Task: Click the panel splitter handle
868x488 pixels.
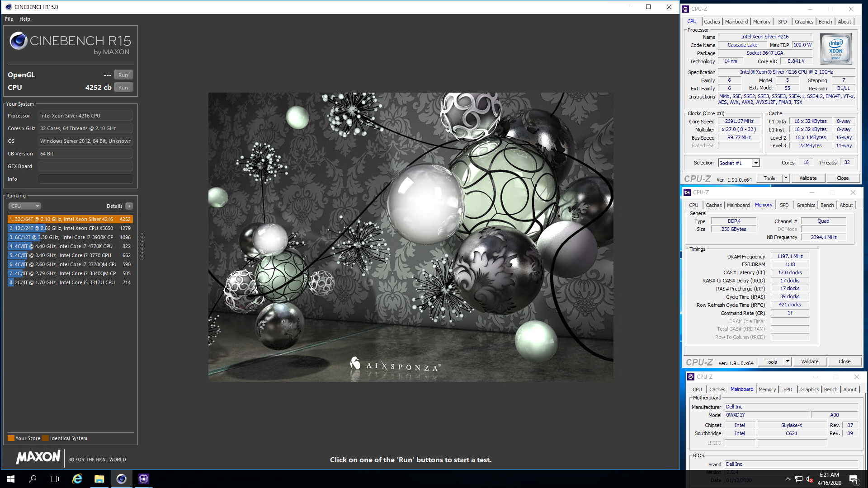Action: (142, 246)
